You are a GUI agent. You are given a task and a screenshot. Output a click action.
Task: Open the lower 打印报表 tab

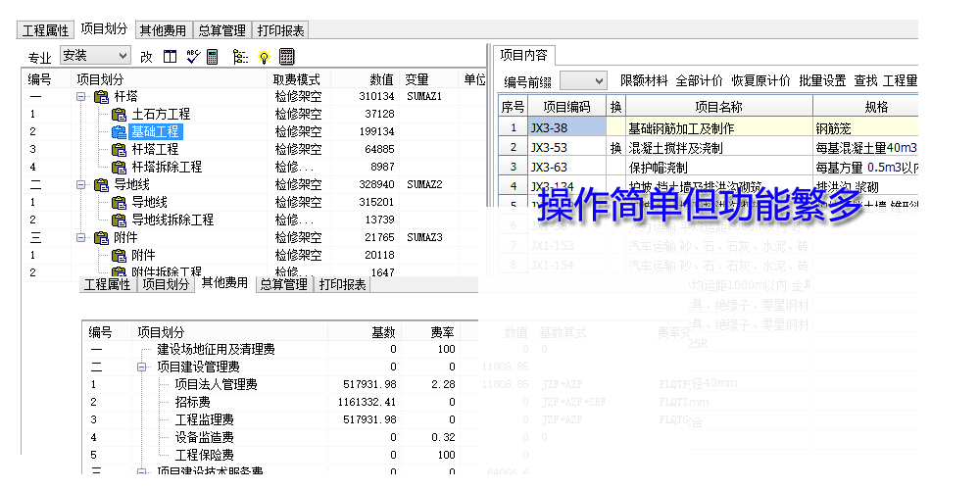click(x=342, y=284)
